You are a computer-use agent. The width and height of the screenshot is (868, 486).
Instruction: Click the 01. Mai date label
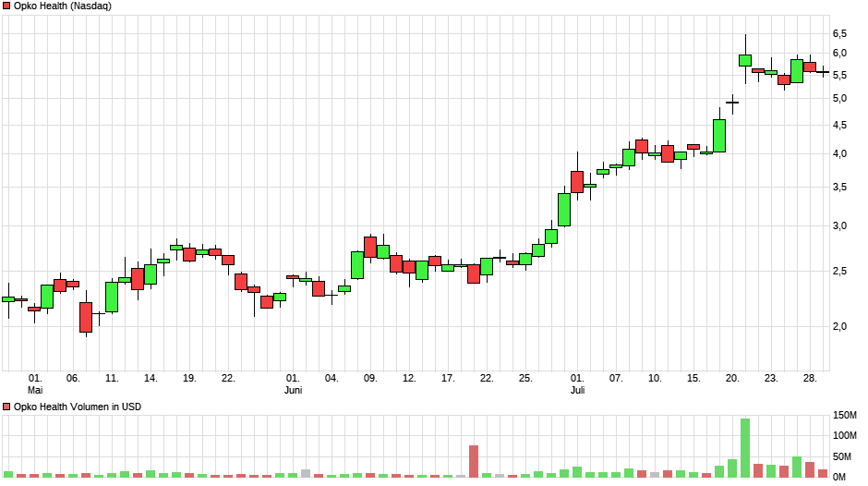(x=35, y=383)
